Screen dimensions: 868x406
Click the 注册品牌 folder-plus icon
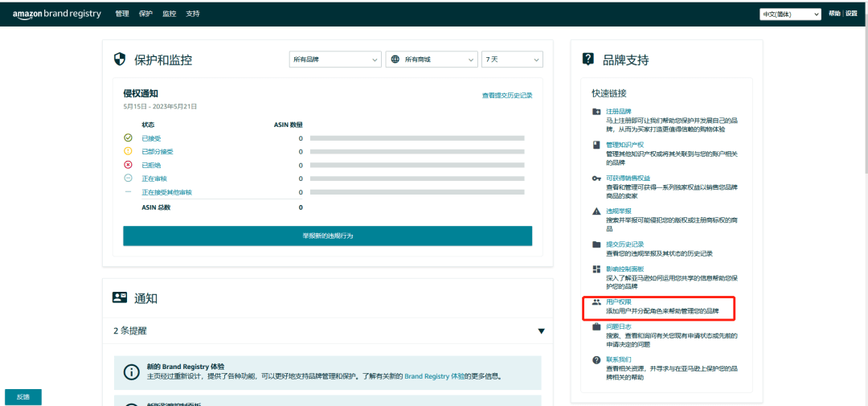coord(596,112)
